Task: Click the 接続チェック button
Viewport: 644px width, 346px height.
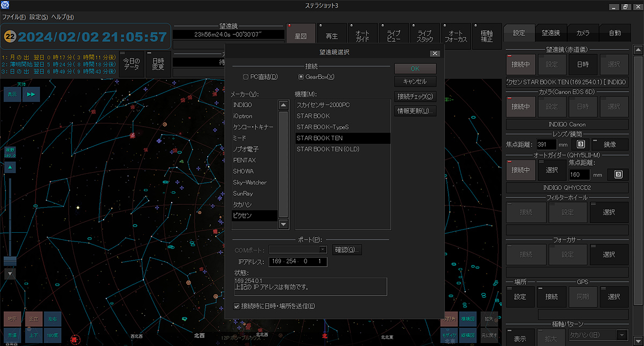Action: click(x=415, y=97)
